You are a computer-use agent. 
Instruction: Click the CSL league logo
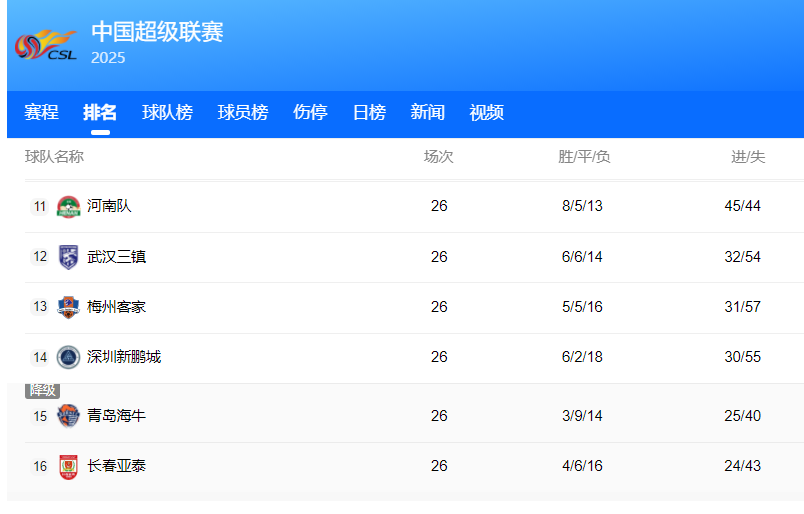pos(46,45)
